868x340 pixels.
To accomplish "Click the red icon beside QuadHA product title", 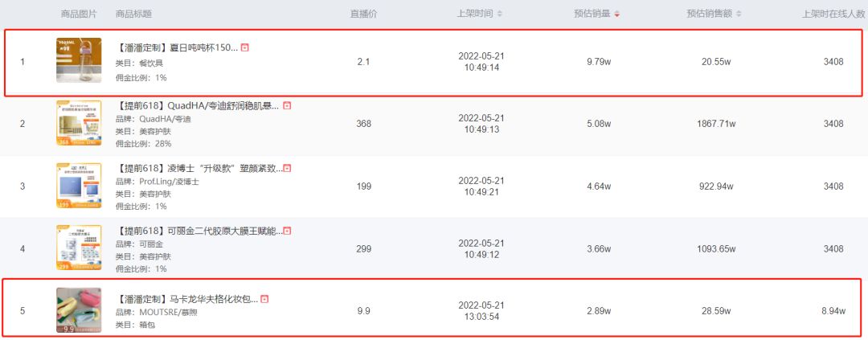I will point(287,105).
